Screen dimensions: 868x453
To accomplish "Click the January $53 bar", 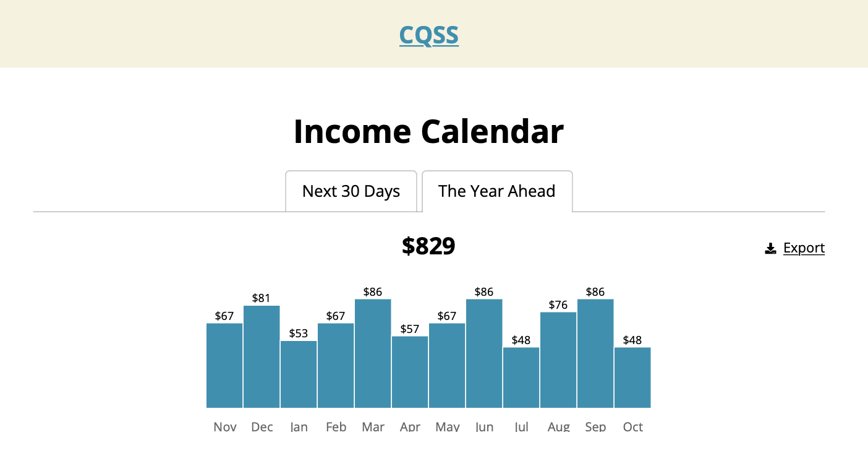I will (x=299, y=374).
